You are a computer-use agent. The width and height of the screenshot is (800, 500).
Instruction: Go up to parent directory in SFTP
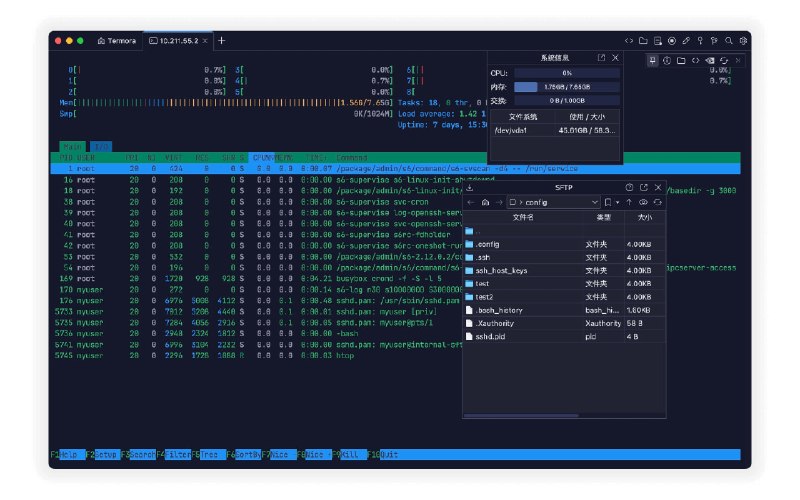pos(629,203)
